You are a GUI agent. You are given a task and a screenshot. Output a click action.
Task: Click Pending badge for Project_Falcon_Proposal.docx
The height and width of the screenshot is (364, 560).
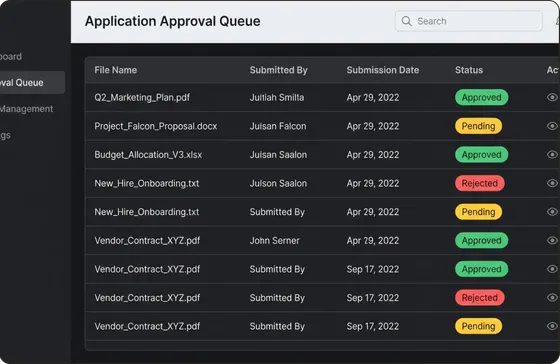tap(478, 126)
